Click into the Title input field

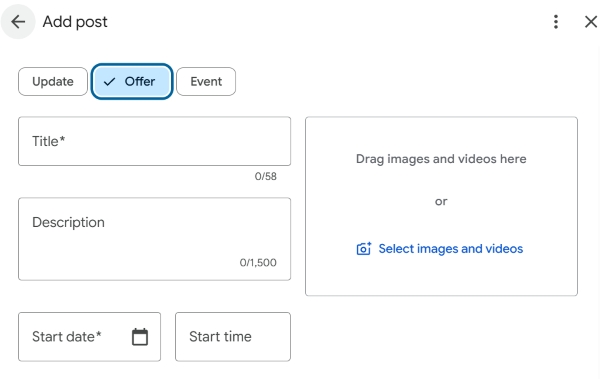[x=155, y=141]
